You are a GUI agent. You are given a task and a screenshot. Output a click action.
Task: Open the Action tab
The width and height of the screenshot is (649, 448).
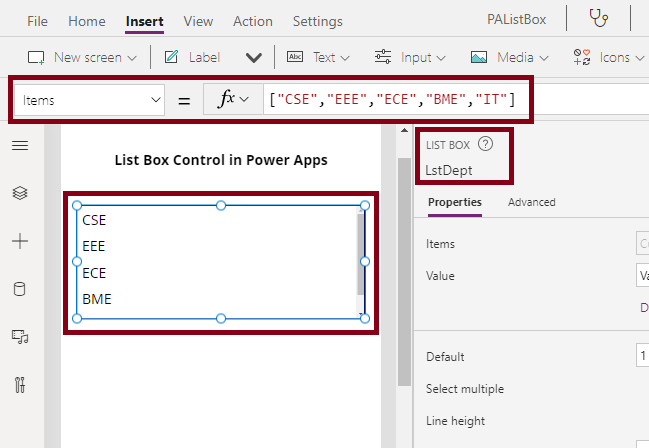(252, 21)
